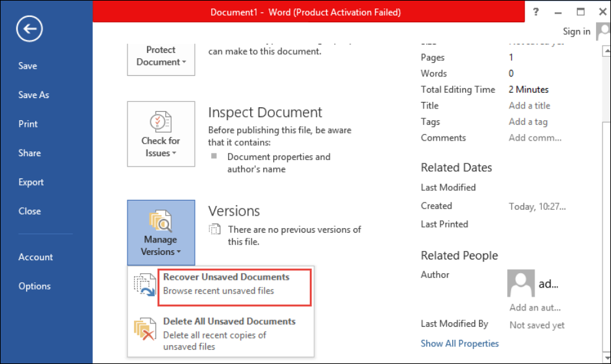Select the Versions heading
This screenshot has width=611, height=364.
tap(234, 211)
